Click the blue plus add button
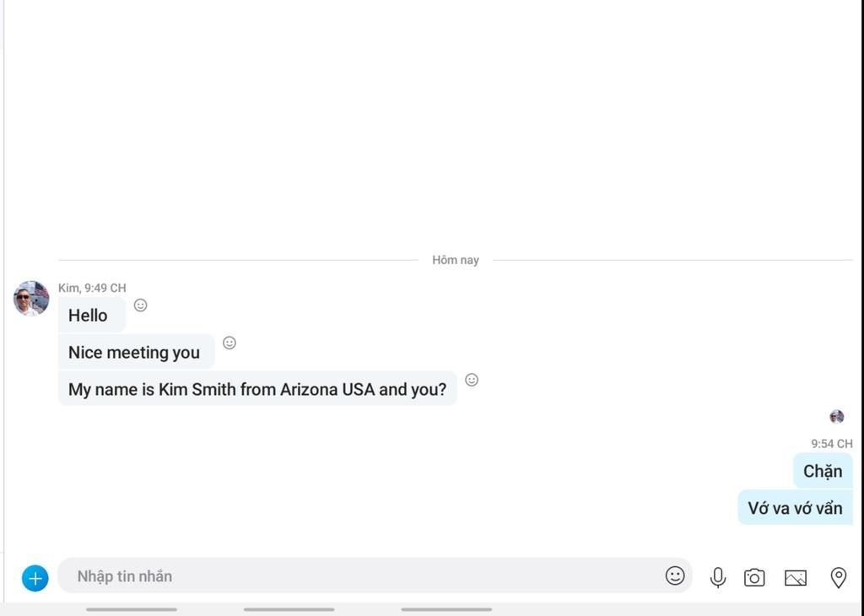864x616 pixels. pos(35,578)
